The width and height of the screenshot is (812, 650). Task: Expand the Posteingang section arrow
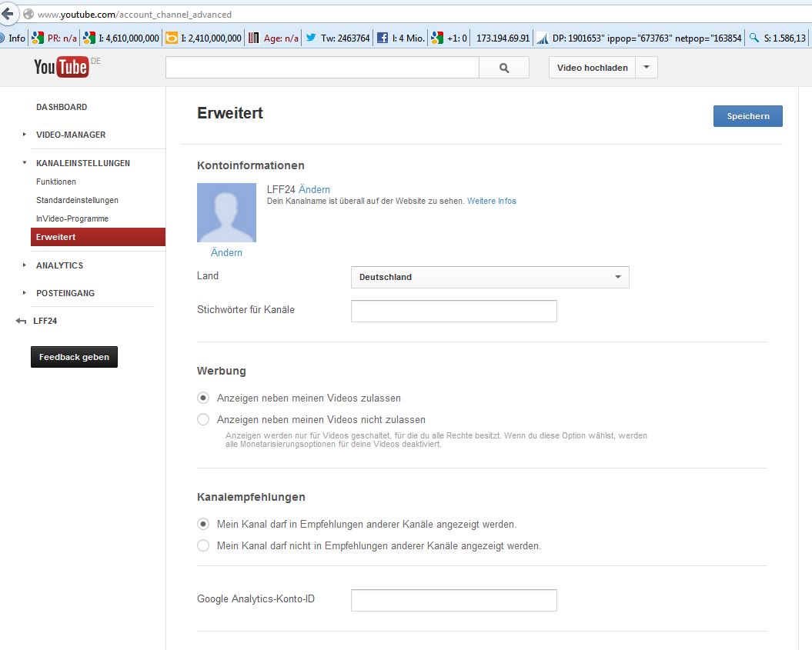pos(25,293)
